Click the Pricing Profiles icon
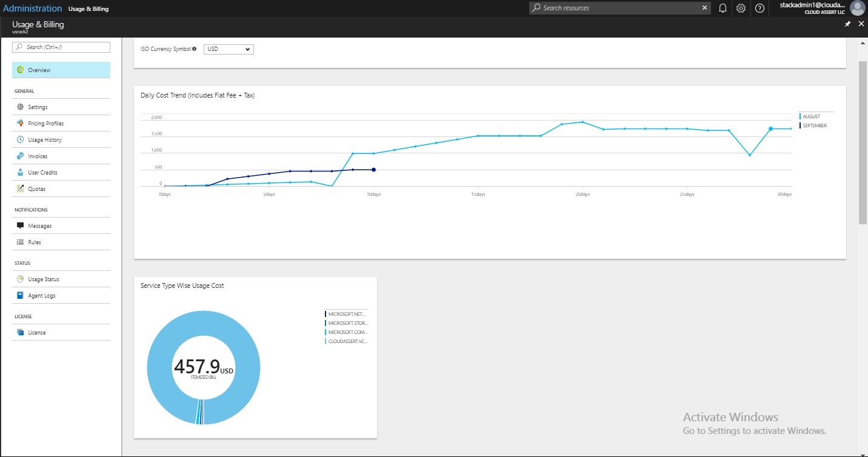868x457 pixels. pos(20,124)
